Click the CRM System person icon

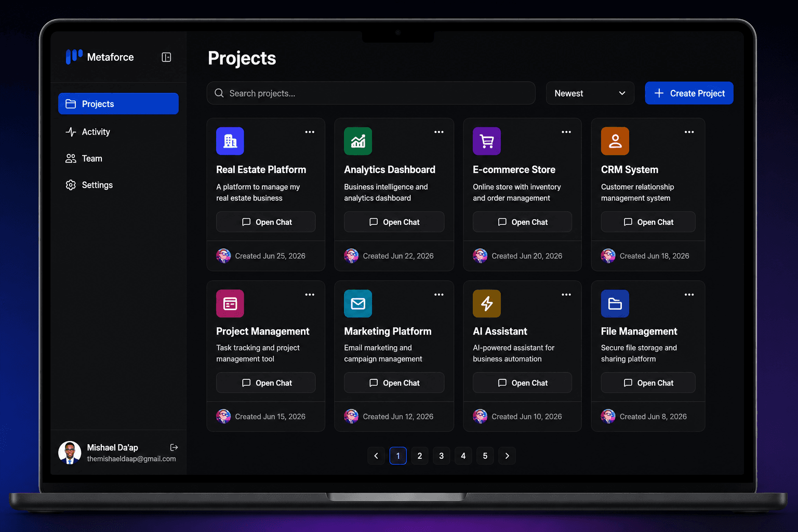click(x=615, y=141)
